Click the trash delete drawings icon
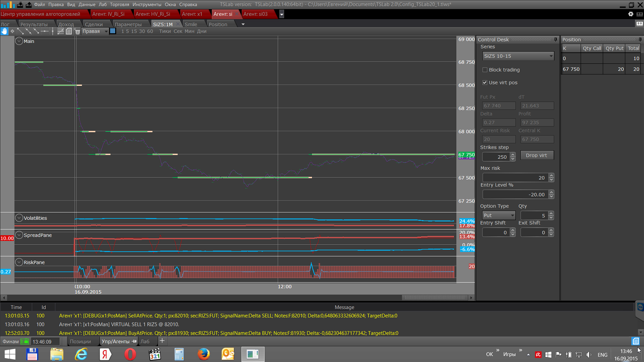The height and width of the screenshot is (362, 644). (77, 31)
